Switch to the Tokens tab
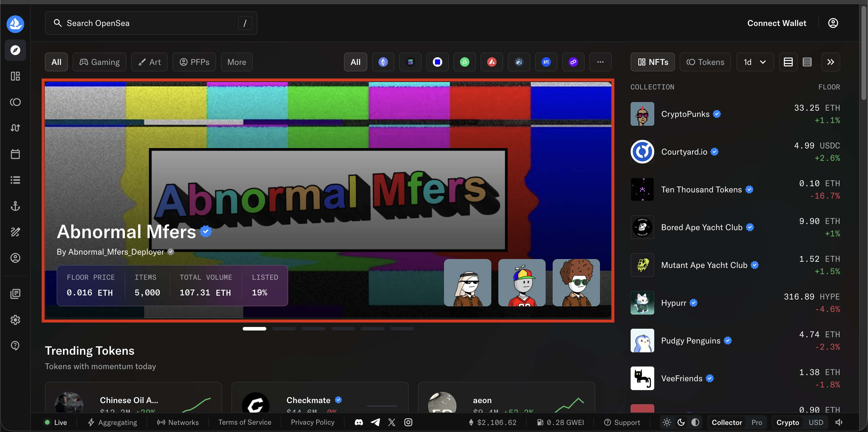This screenshot has height=432, width=868. (705, 62)
